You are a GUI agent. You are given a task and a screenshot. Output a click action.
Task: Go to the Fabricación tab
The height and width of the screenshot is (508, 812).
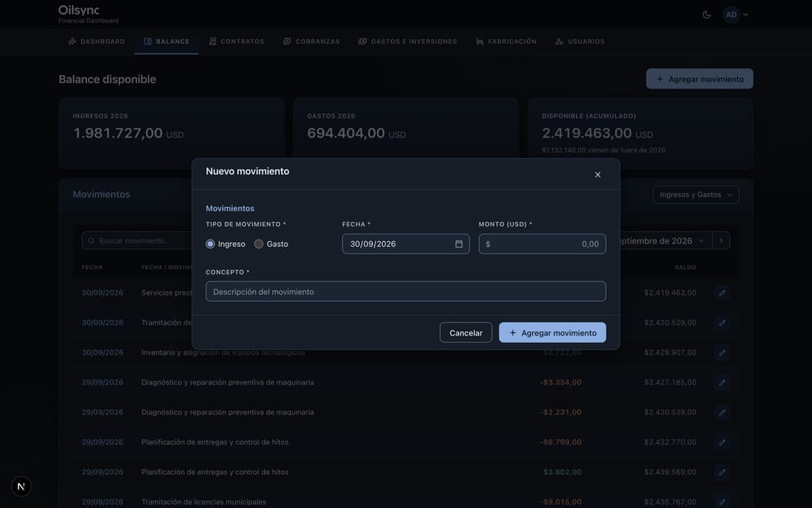tap(506, 41)
